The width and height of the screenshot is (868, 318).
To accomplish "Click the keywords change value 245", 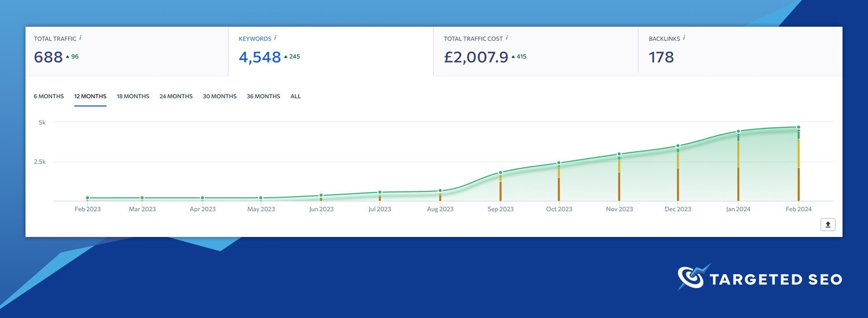I will point(294,57).
